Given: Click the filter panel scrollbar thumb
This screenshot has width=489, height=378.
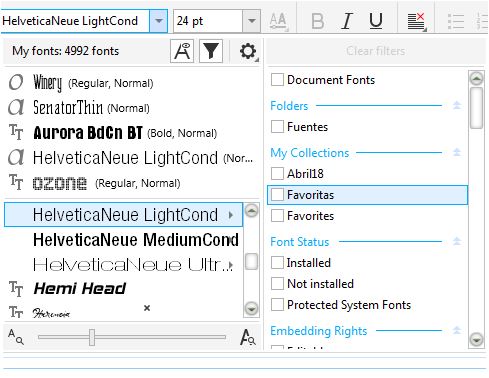Looking at the screenshot, I should click(x=476, y=108).
